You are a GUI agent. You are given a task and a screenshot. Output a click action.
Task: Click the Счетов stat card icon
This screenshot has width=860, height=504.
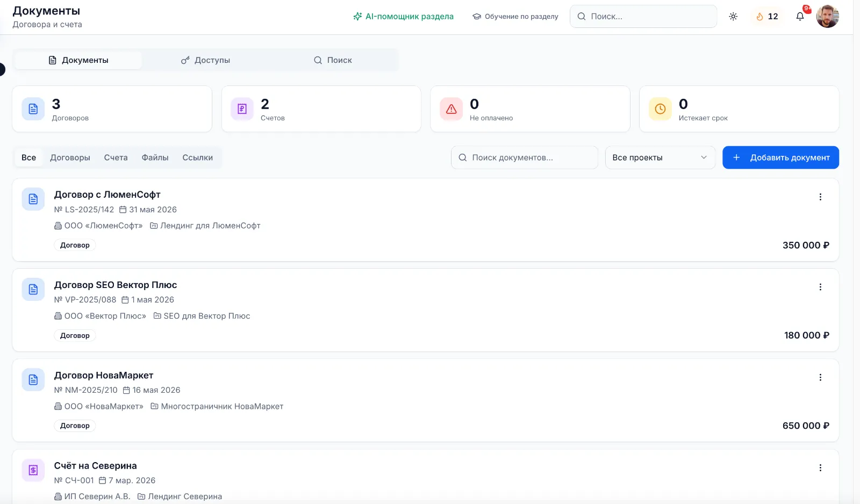pyautogui.click(x=242, y=109)
